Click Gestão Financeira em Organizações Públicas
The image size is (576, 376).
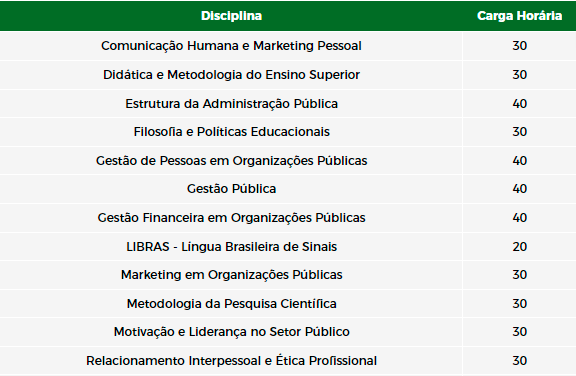tap(231, 218)
